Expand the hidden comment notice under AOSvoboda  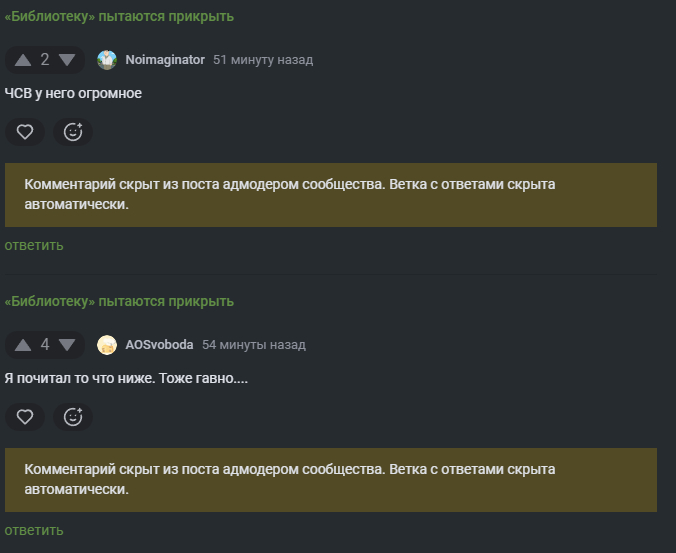point(330,480)
